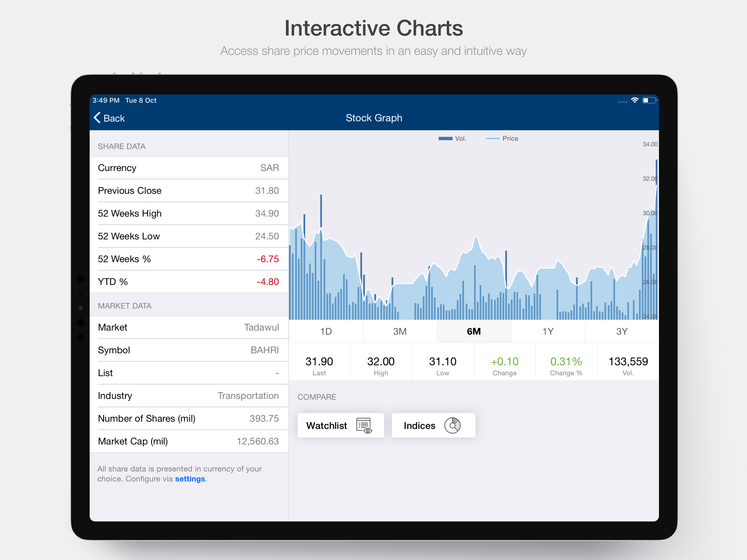Tap the Wi-Fi status icon
This screenshot has width=747, height=560.
point(635,100)
